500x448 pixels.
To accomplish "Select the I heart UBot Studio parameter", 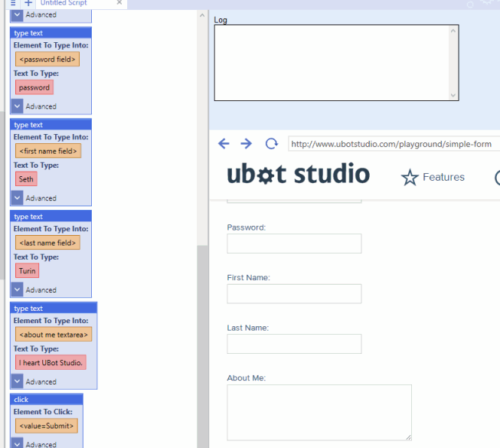I will click(51, 362).
